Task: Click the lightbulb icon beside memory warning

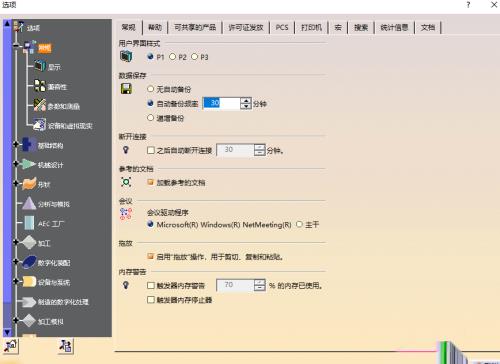Action: click(126, 285)
